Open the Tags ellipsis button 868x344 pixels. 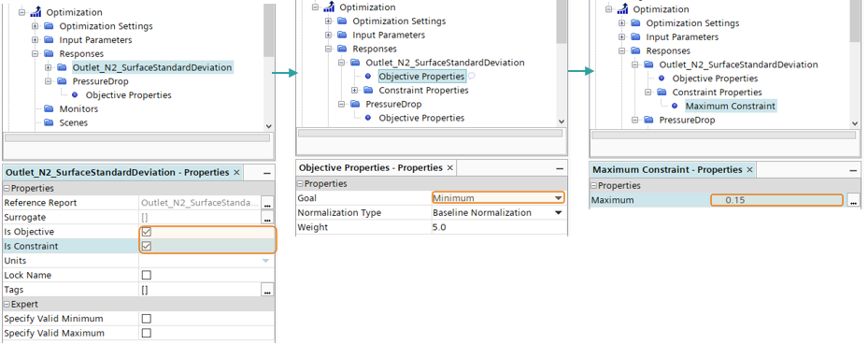[x=268, y=290]
